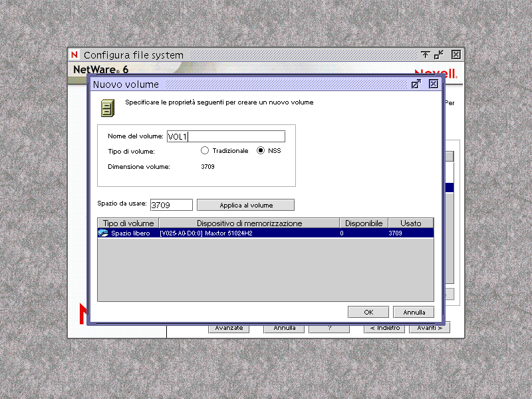Viewport: 532px width, 399px height.
Task: Confirm the new volume with OK
Action: [x=368, y=312]
